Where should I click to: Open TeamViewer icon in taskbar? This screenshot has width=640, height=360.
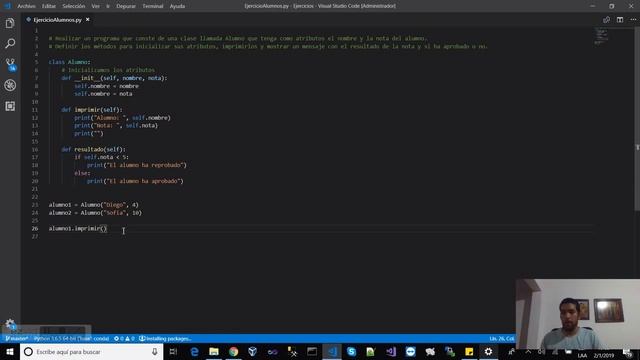tap(410, 351)
